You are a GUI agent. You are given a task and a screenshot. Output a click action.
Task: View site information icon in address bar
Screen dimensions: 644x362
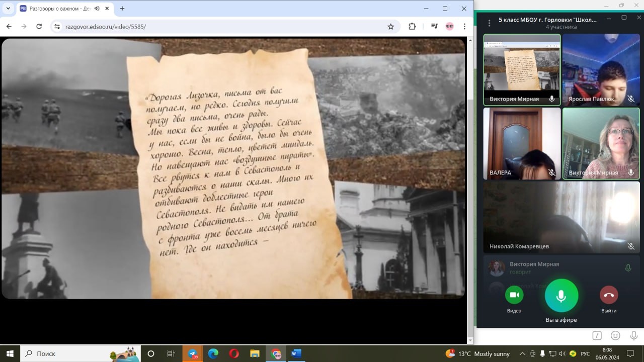coord(56,27)
